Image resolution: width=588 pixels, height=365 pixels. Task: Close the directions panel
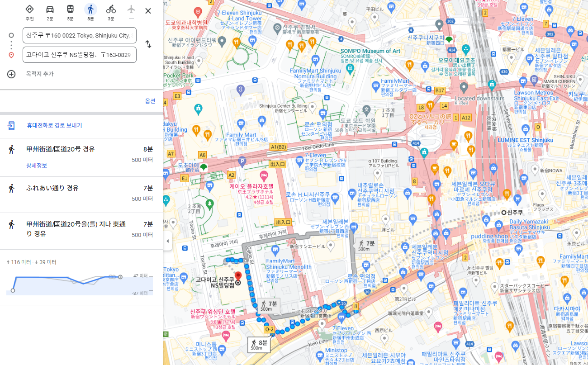pyautogui.click(x=148, y=11)
